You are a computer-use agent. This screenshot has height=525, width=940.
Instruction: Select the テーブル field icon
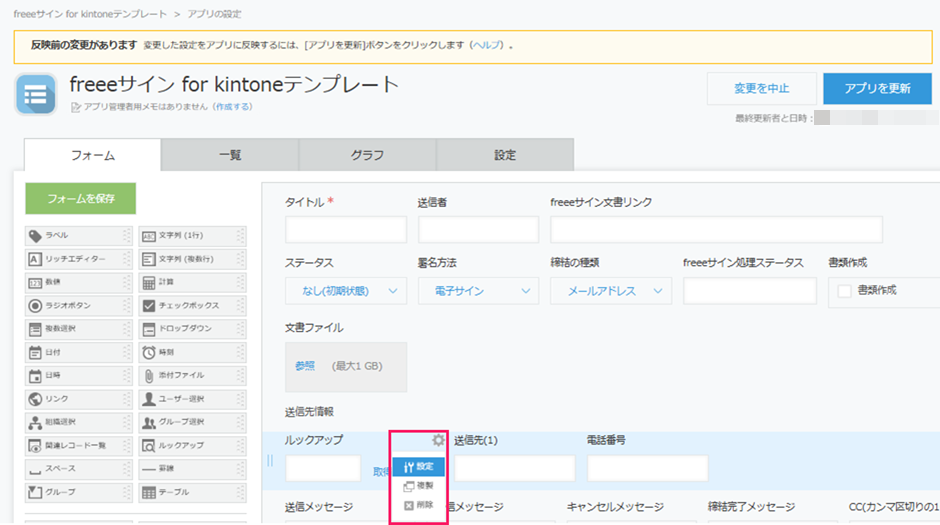[x=149, y=493]
